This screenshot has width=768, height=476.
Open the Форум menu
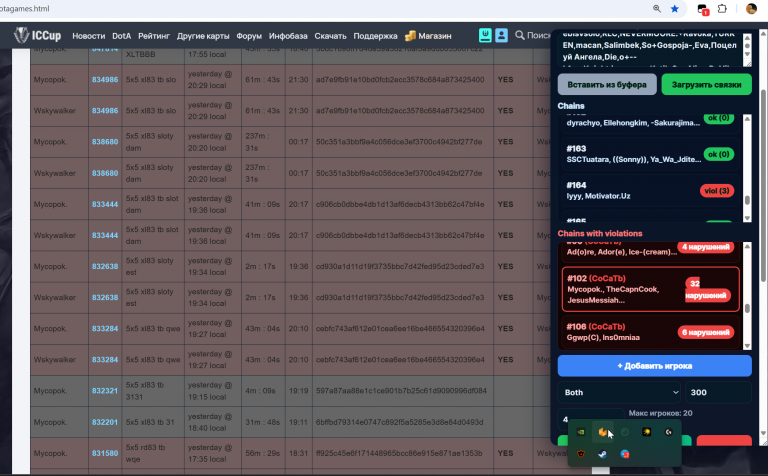click(249, 36)
